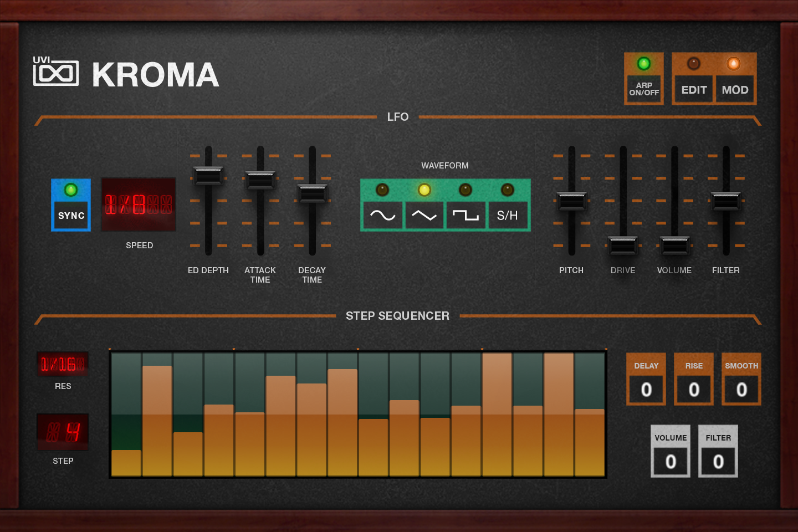Select the sine waveform for the LFO
The height and width of the screenshot is (532, 798).
pyautogui.click(x=382, y=216)
